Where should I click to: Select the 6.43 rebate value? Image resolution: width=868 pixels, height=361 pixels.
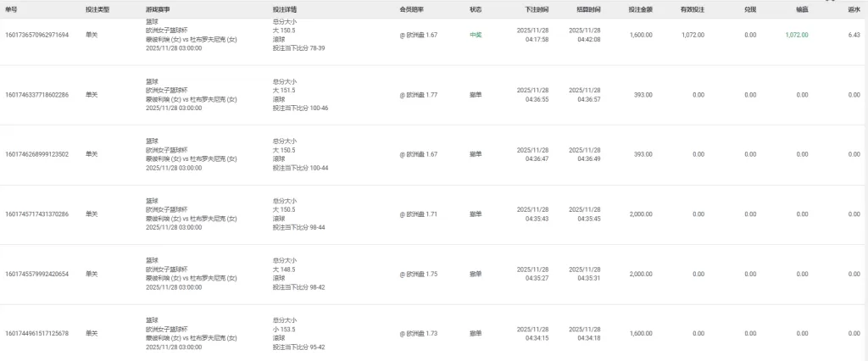coord(854,35)
